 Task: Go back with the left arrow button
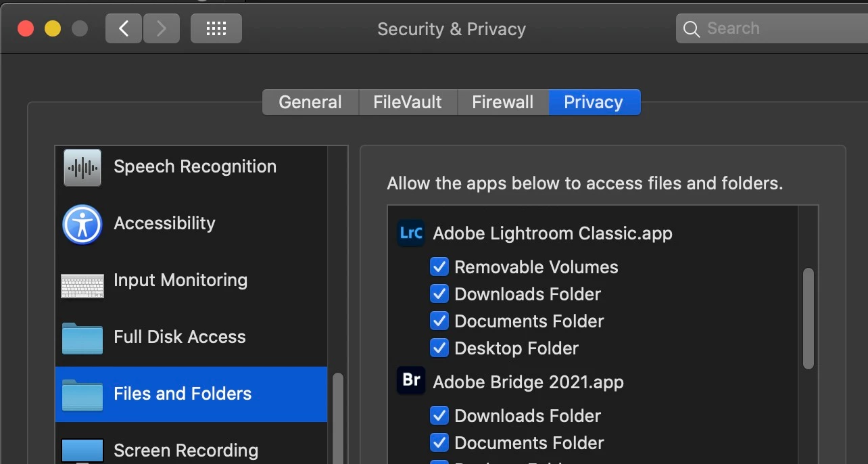pos(124,28)
